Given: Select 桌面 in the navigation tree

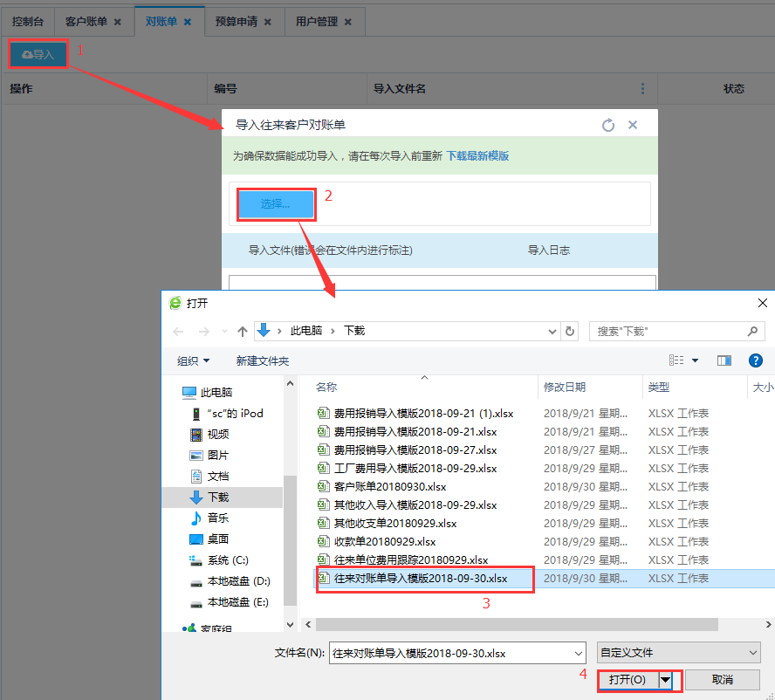Looking at the screenshot, I should click(x=218, y=539).
